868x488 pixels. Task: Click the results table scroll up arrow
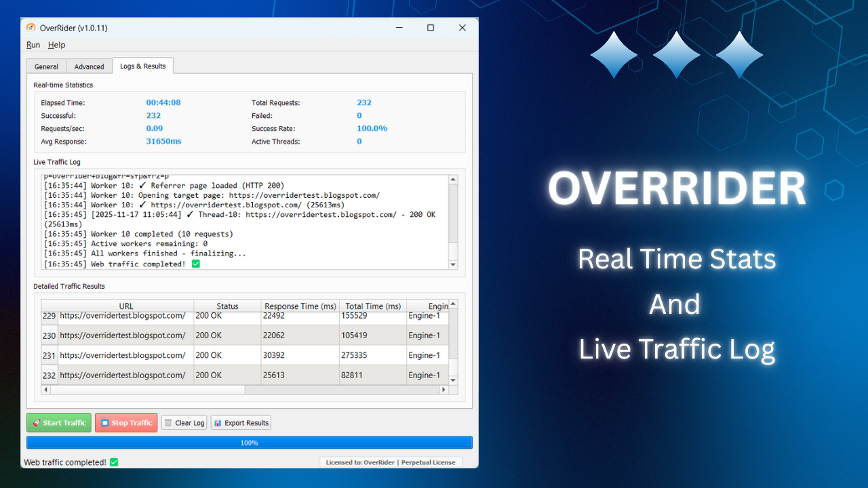[x=454, y=304]
